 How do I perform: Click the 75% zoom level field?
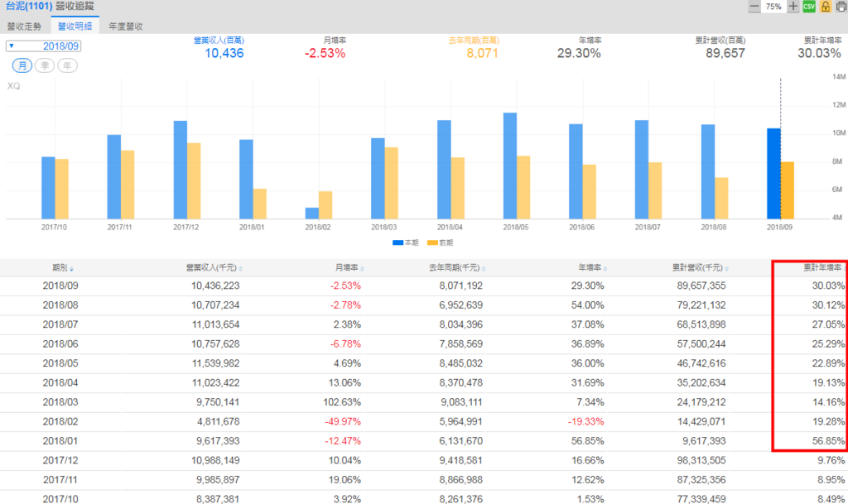pyautogui.click(x=773, y=7)
